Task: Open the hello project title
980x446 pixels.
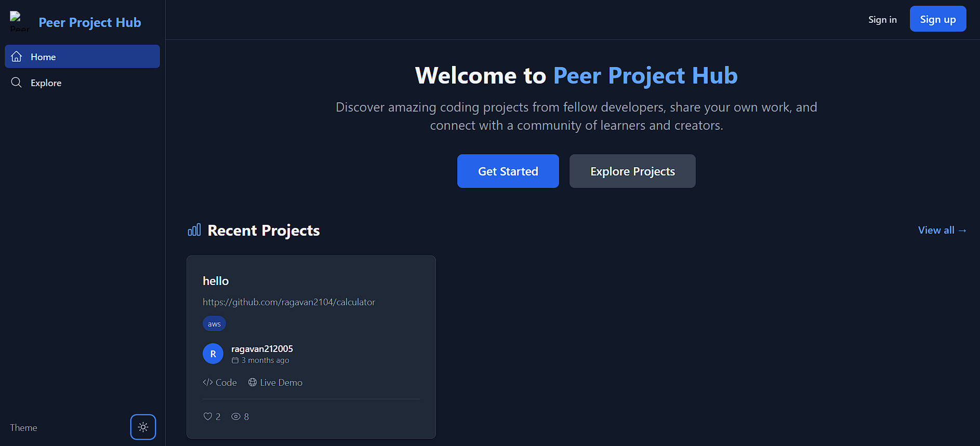Action: (x=216, y=281)
